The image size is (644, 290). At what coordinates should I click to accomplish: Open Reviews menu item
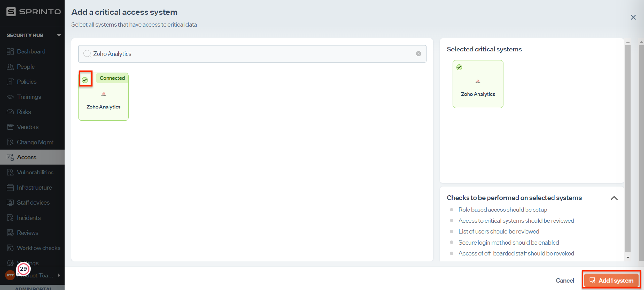coord(32,233)
